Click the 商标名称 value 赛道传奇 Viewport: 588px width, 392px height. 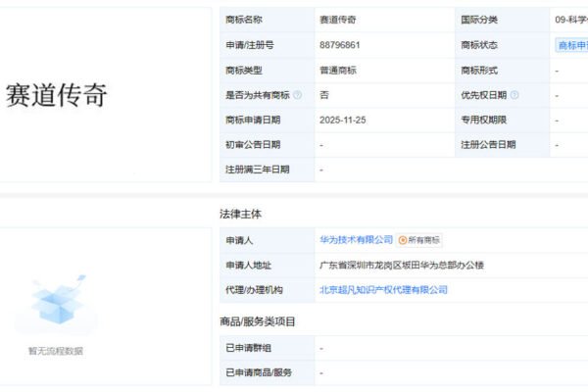pos(339,20)
